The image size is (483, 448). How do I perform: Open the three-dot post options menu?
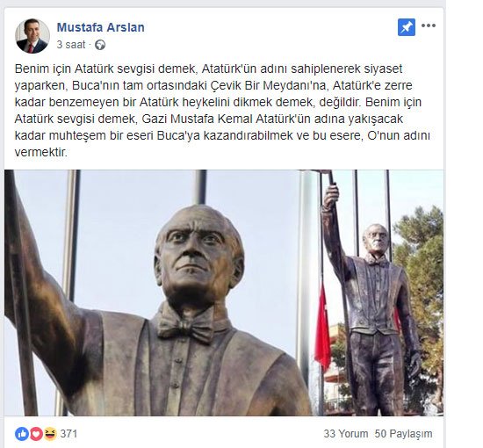[429, 25]
